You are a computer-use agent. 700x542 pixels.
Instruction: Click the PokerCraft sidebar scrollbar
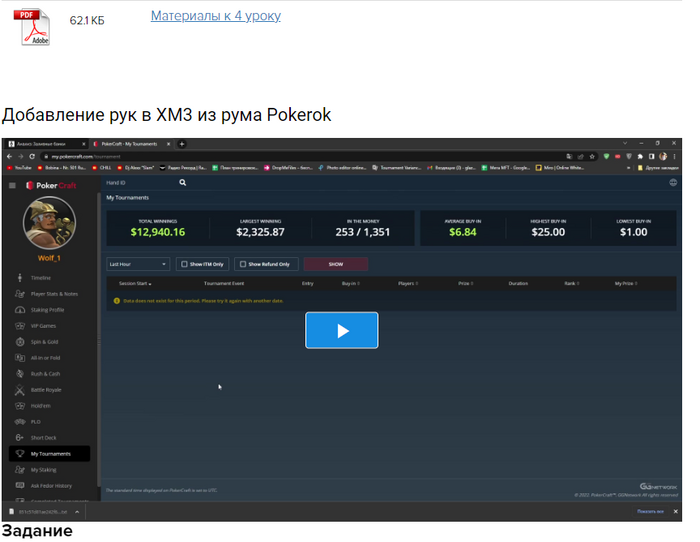point(98,339)
